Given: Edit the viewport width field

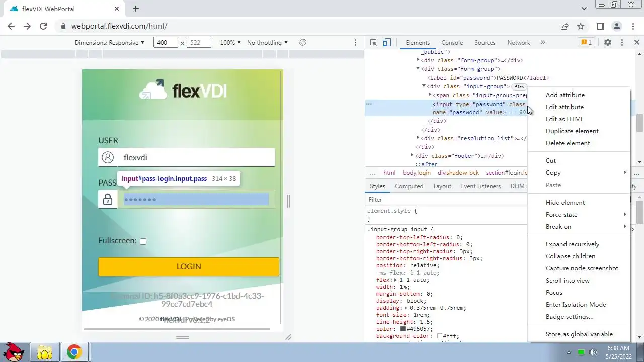Looking at the screenshot, I should tap(166, 43).
